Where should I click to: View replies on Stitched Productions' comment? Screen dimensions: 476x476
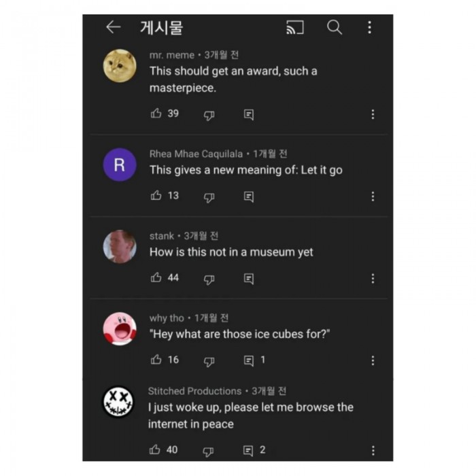pyautogui.click(x=253, y=450)
